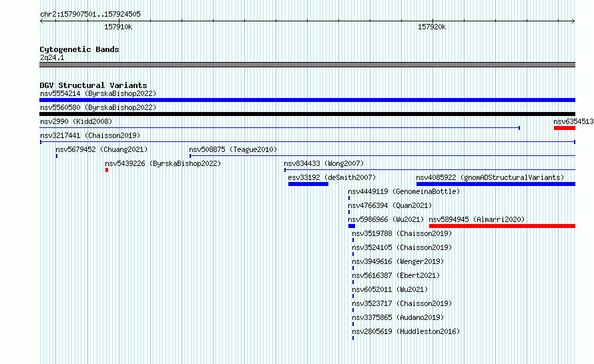Click the left arrow of the ruler
Screen dimensions: 594x364
(41, 21)
